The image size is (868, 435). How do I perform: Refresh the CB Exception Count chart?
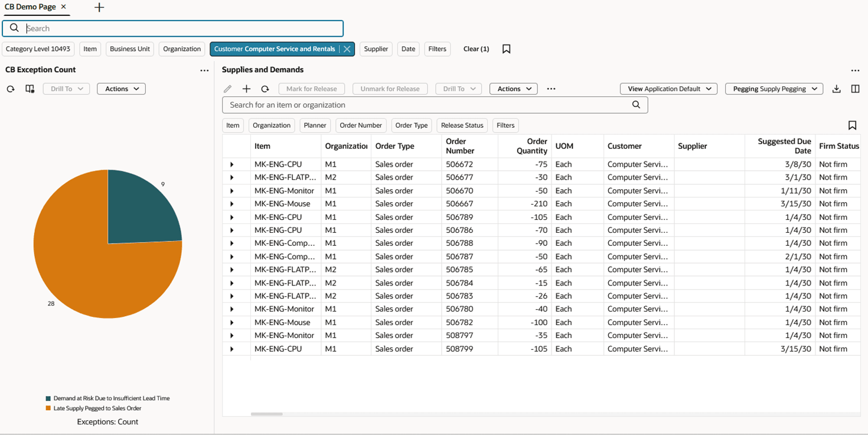(11, 89)
